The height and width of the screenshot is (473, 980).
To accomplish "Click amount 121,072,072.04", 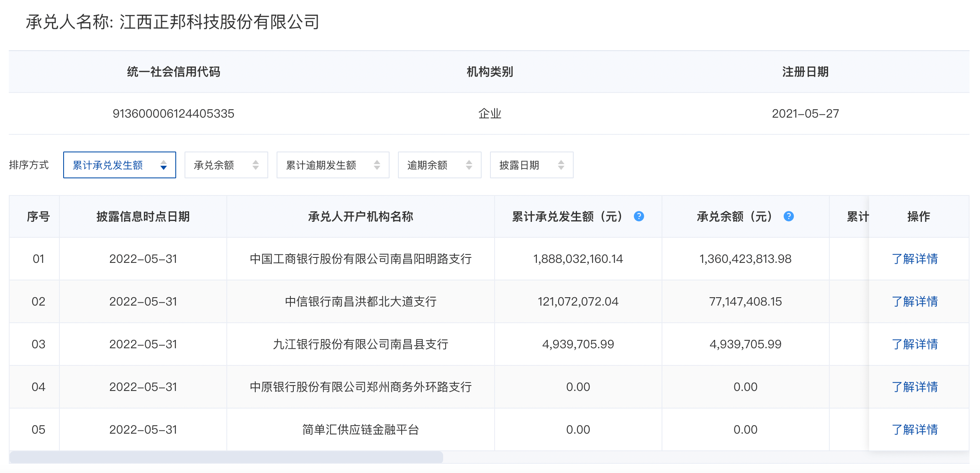I will (578, 301).
